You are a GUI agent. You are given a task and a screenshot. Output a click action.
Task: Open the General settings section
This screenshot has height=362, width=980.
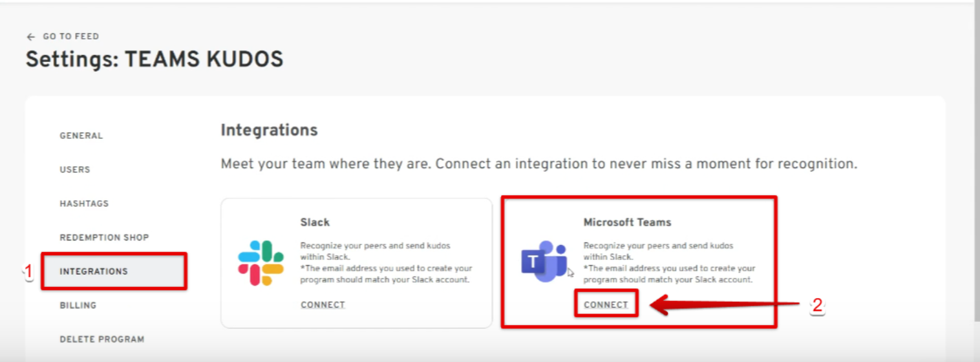[81, 136]
